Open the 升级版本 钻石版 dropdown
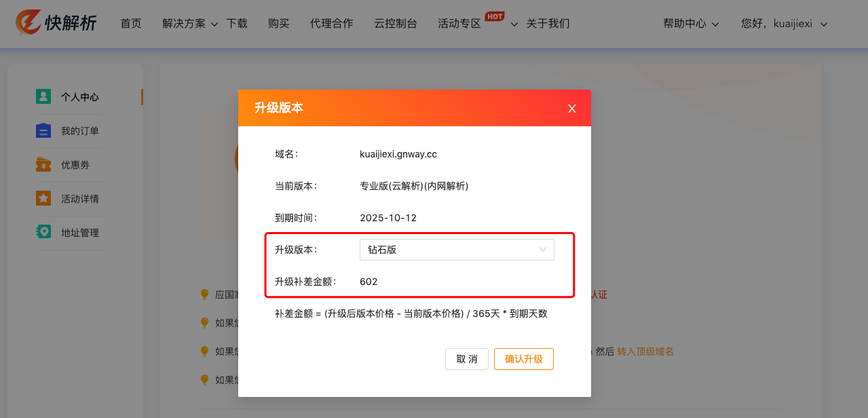868x418 pixels. [457, 250]
